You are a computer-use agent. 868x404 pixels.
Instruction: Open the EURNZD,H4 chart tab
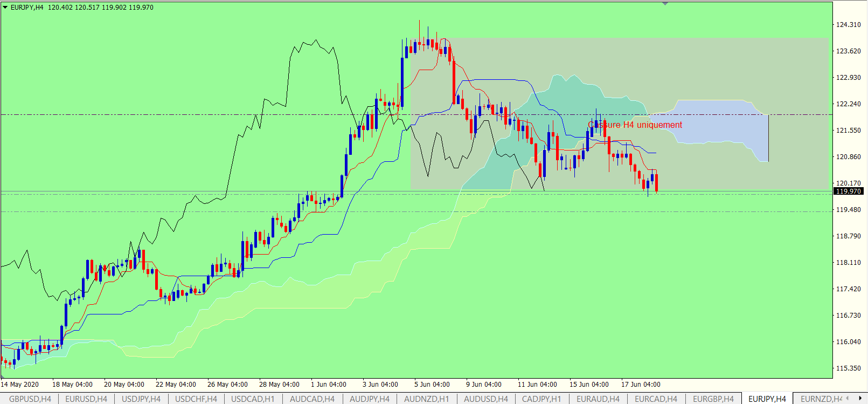coord(821,399)
